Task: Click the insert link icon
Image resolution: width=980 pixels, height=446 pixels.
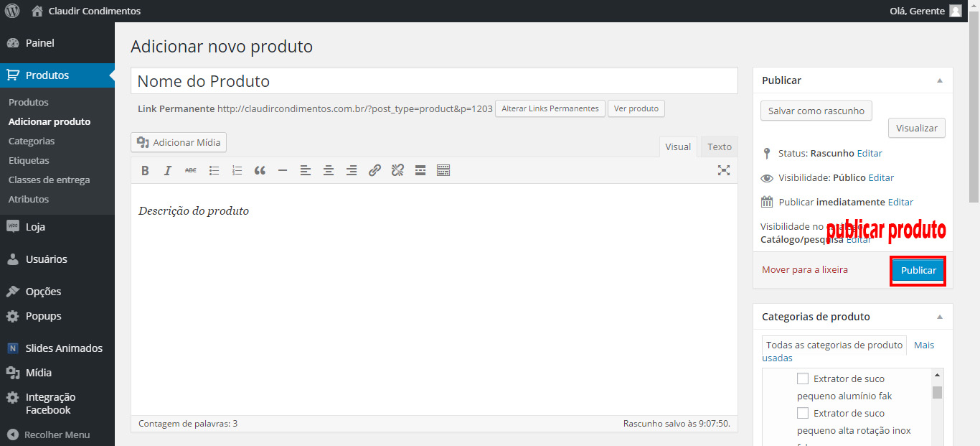Action: (374, 171)
